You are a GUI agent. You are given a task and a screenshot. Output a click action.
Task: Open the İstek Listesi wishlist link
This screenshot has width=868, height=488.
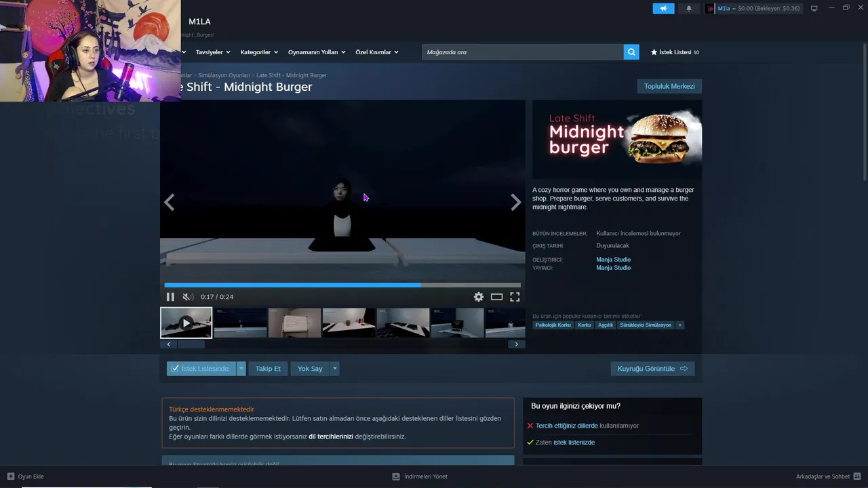[x=675, y=52]
